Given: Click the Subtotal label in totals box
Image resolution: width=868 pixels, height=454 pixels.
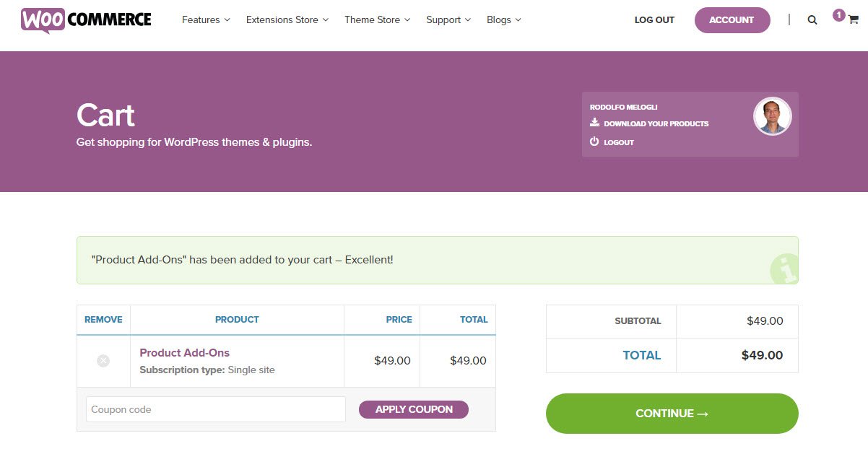Looking at the screenshot, I should click(638, 320).
